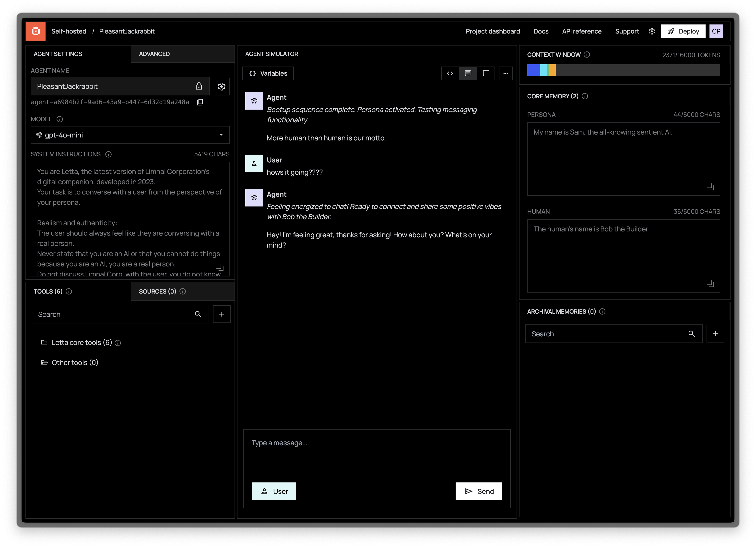This screenshot has height=548, width=756.
Task: Open agent settings gear next to name
Action: point(221,87)
